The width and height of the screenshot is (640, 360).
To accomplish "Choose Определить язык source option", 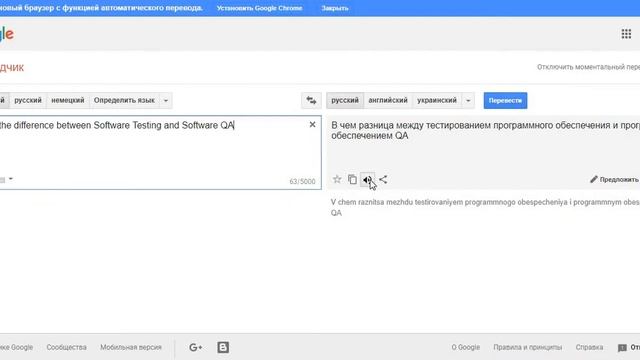I will (124, 100).
